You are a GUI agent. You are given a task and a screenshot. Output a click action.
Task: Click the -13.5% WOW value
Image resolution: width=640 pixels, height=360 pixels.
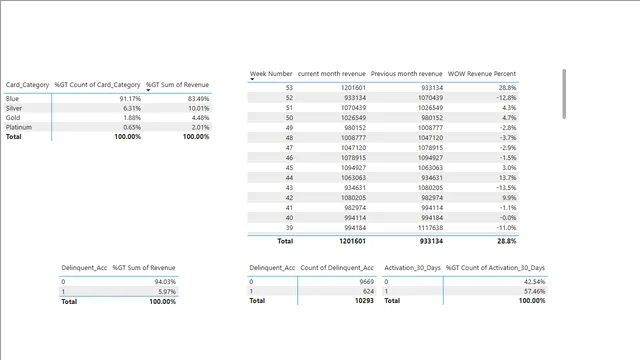[506, 188]
